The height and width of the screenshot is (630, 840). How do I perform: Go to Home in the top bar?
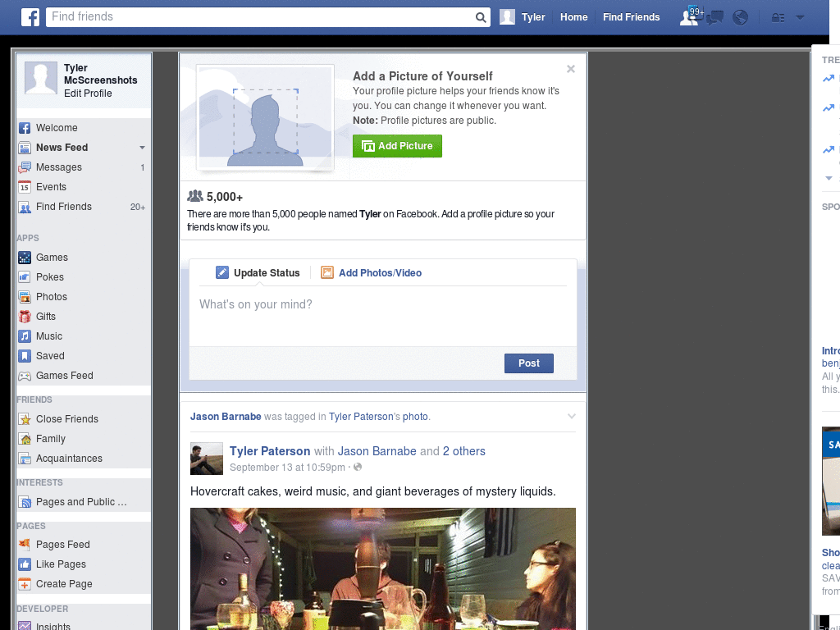[573, 17]
